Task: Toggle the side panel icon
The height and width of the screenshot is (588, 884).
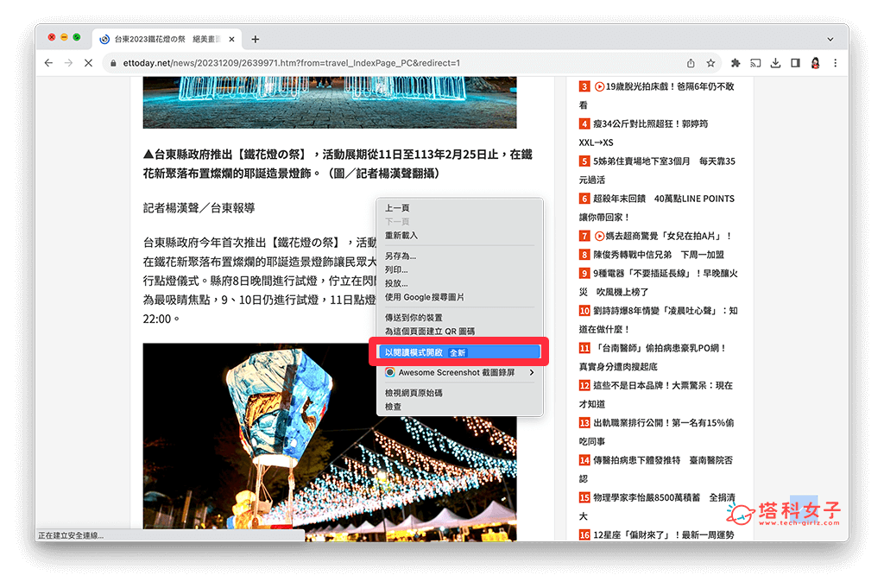Action: [795, 63]
